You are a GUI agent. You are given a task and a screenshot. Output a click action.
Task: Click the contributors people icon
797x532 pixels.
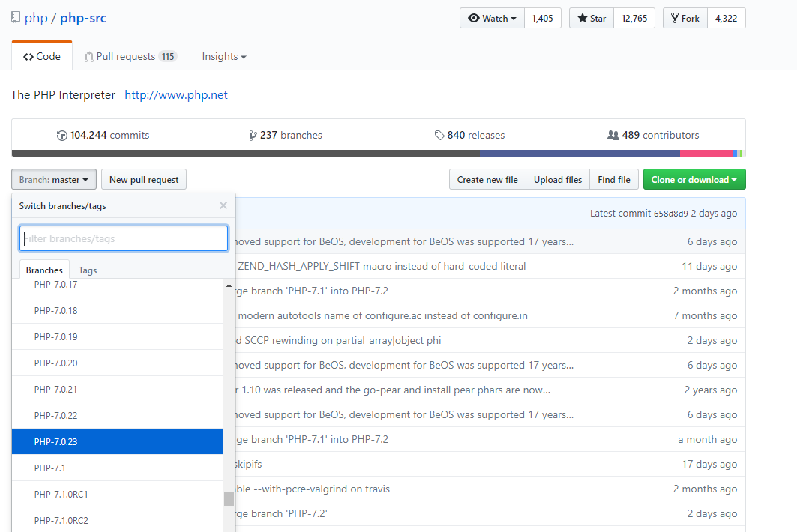tap(613, 136)
